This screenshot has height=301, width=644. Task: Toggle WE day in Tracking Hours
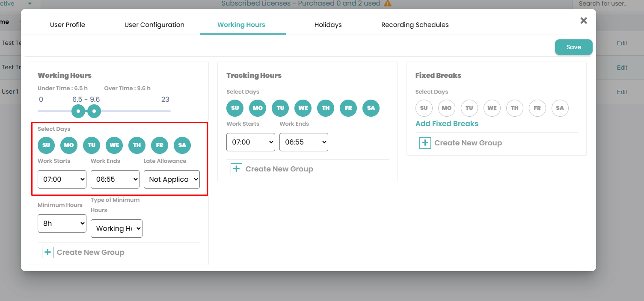pyautogui.click(x=303, y=108)
